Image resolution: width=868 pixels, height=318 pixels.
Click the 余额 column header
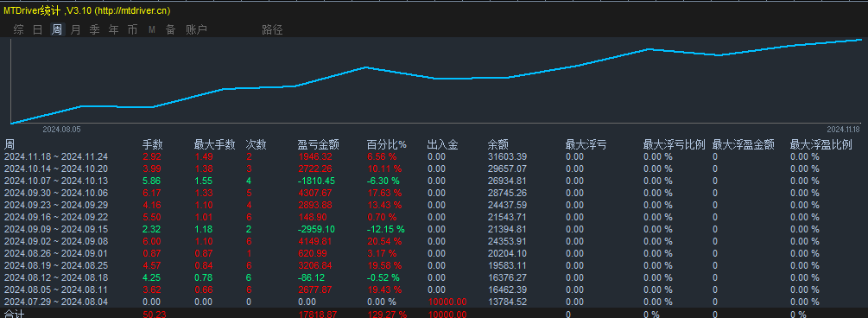coord(497,145)
